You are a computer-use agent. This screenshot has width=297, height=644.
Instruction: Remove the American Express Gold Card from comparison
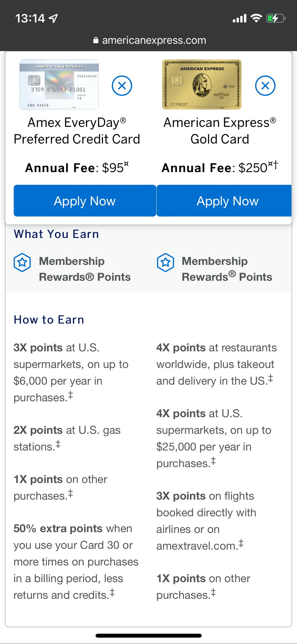265,86
